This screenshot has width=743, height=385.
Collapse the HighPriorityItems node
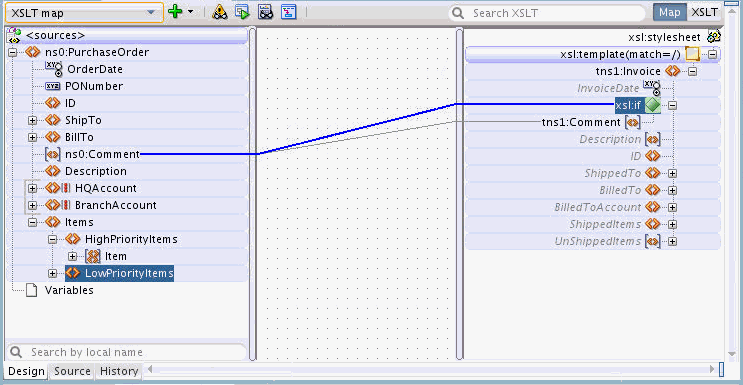tap(53, 240)
